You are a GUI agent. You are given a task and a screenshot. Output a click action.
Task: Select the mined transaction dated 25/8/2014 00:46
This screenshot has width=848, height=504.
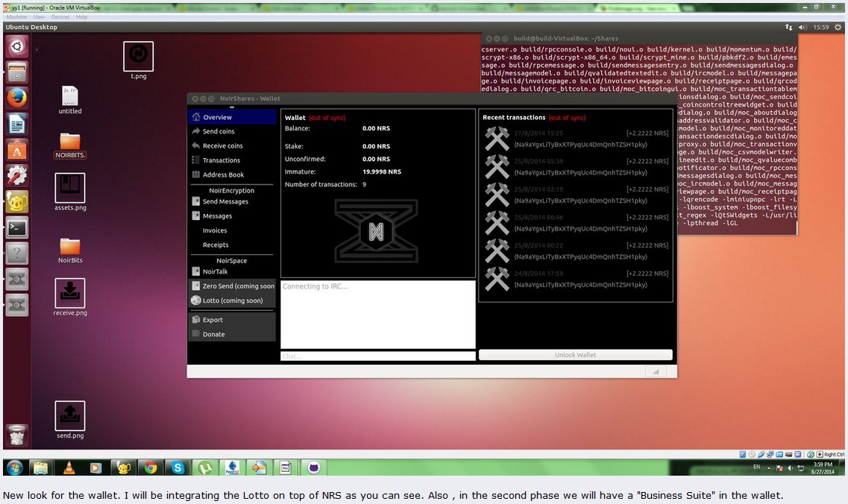[576, 223]
